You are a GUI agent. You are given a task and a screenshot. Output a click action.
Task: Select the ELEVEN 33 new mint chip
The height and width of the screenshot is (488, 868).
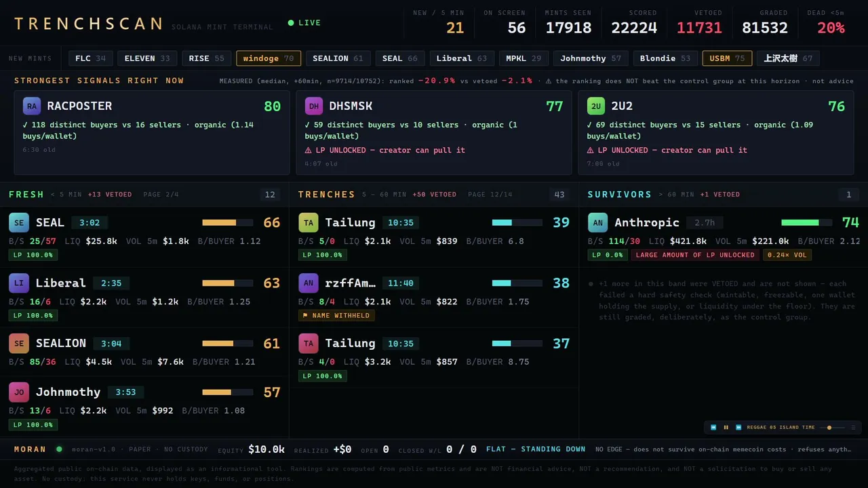click(x=147, y=58)
